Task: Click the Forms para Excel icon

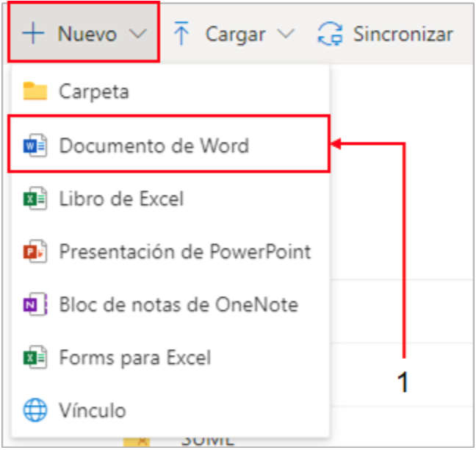Action: coord(35,357)
